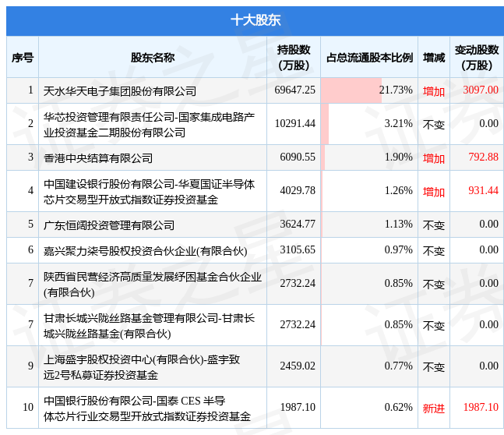Click change value 931.44
This screenshot has height=435, width=504.
pos(483,190)
